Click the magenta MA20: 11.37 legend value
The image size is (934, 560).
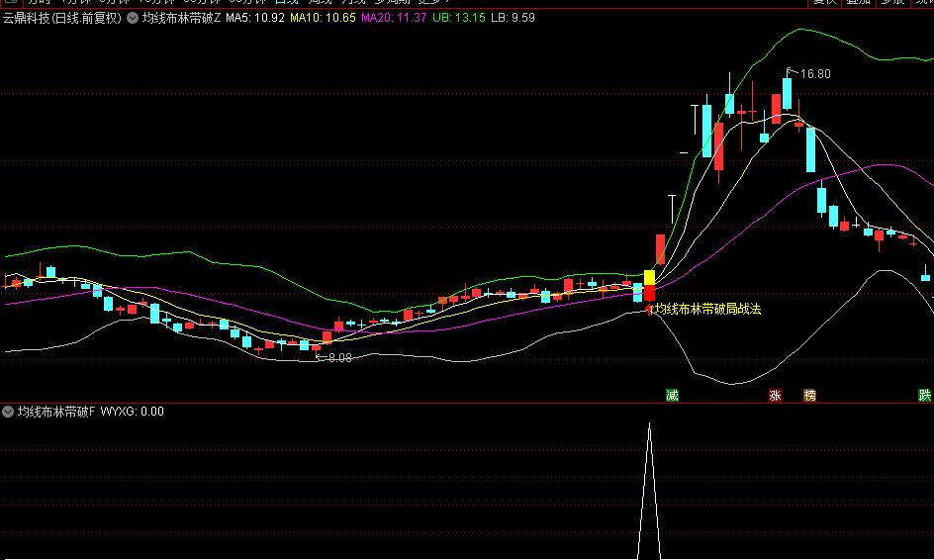(x=394, y=18)
